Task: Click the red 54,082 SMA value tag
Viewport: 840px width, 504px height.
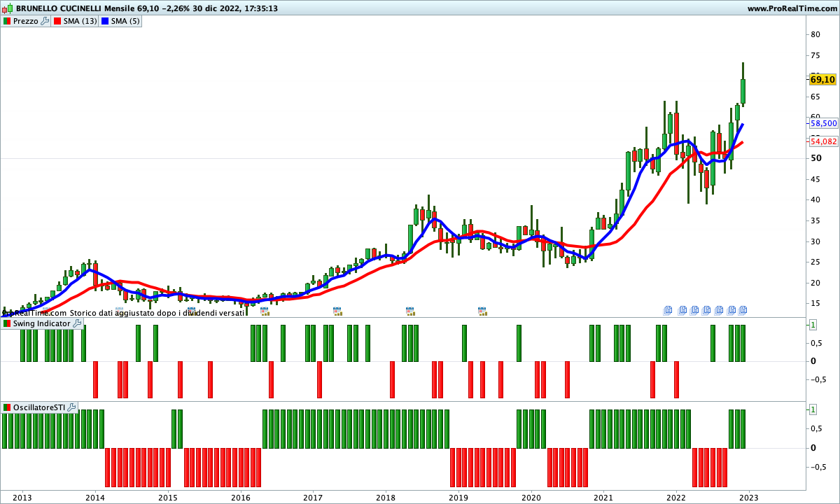Action: pyautogui.click(x=823, y=141)
